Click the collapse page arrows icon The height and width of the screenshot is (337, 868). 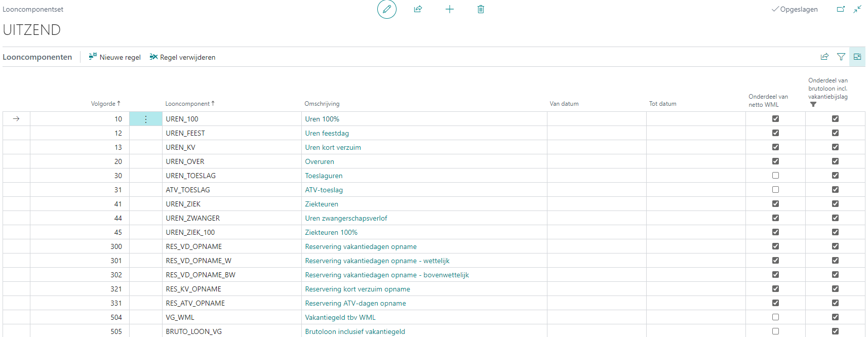coord(857,9)
